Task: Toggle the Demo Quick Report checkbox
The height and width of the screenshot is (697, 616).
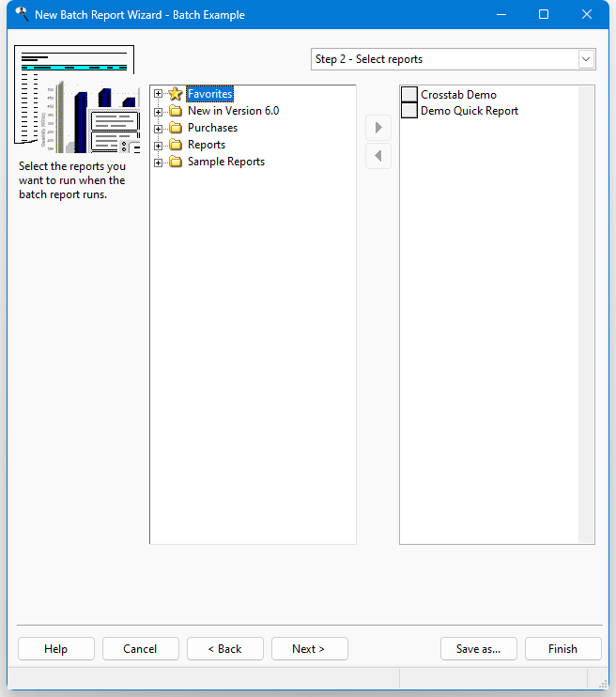Action: coord(409,111)
